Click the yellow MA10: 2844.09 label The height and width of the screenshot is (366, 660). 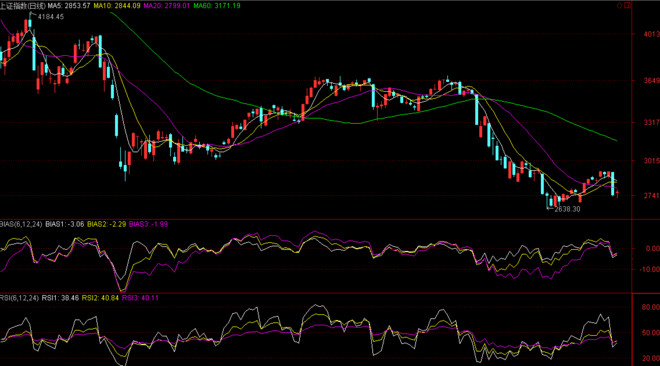117,5
